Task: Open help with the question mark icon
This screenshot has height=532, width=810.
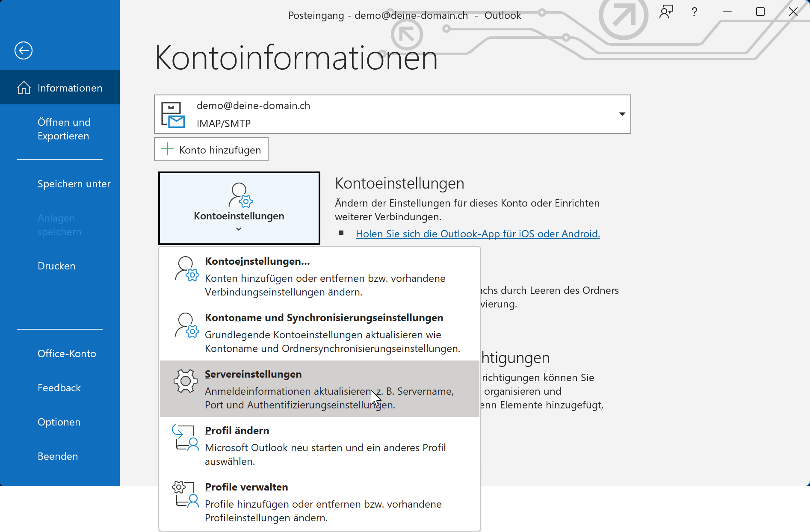Action: 695,12
